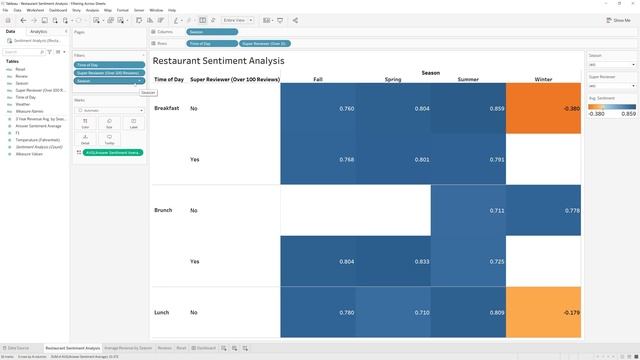
Task: Open the Filters shelf menu arrow
Action: click(x=143, y=55)
